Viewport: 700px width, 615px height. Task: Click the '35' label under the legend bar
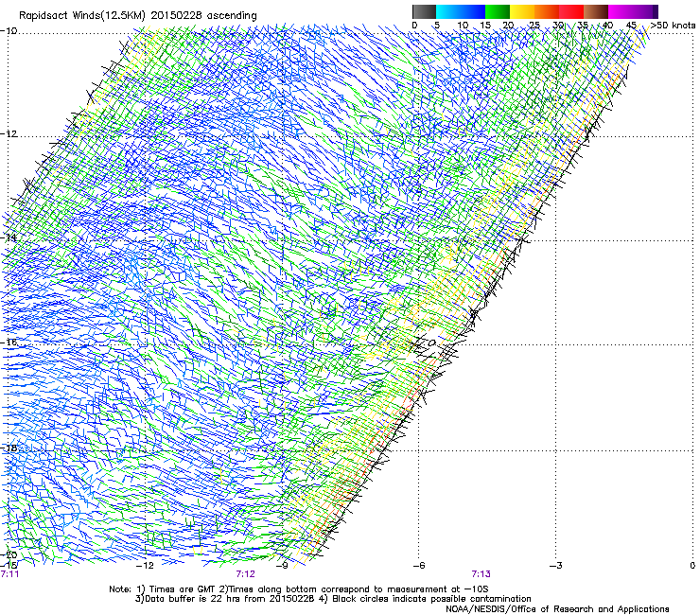583,25
